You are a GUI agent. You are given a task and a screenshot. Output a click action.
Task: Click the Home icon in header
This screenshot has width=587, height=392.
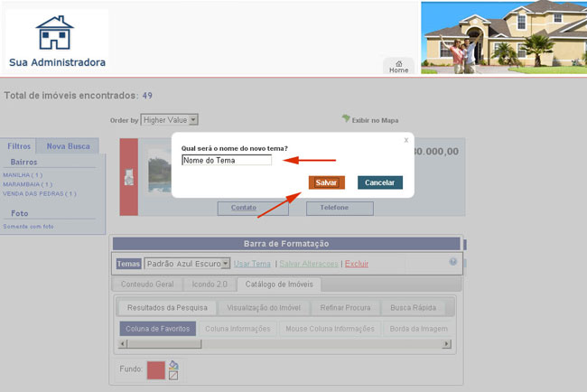398,63
